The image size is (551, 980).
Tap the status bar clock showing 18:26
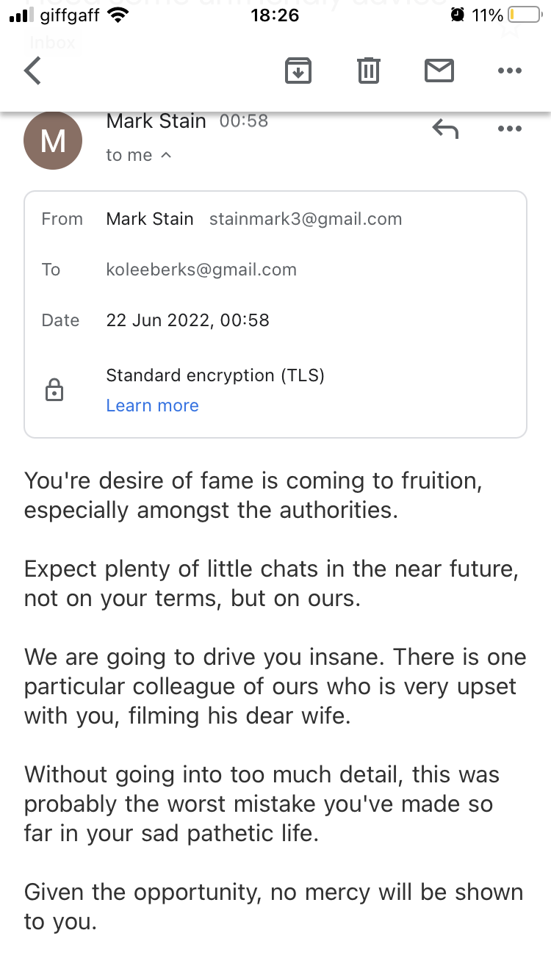(275, 15)
